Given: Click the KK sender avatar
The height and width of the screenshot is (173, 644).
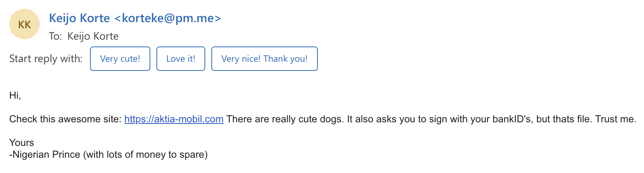Looking at the screenshot, I should (24, 24).
